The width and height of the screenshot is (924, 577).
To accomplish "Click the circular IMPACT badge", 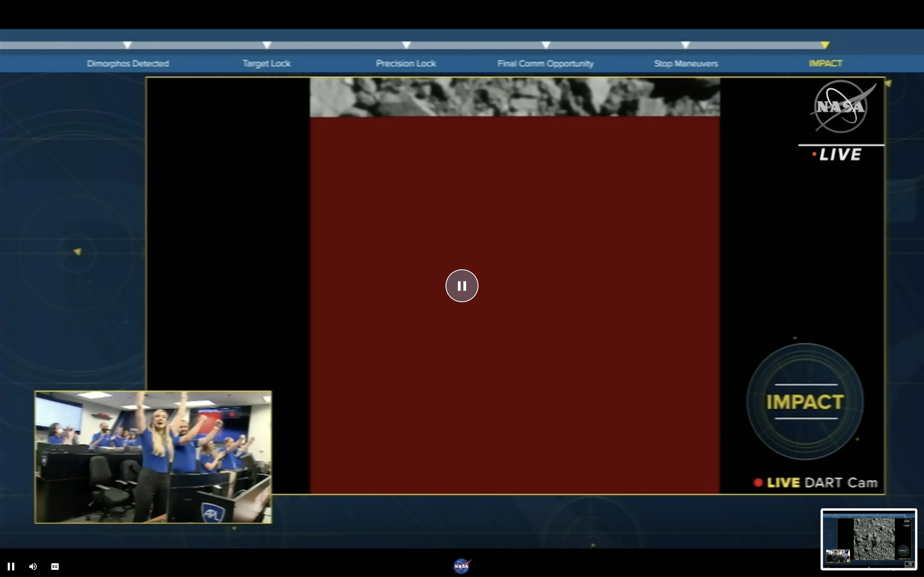I will point(805,401).
